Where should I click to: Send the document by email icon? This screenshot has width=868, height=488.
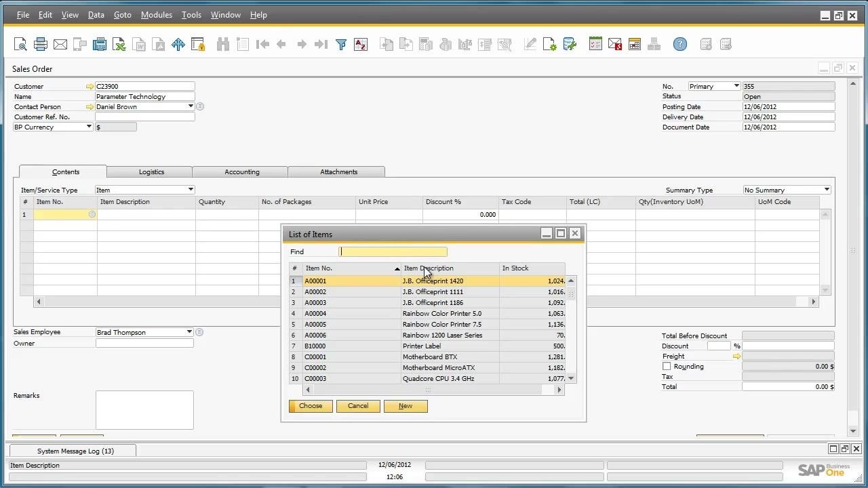point(60,45)
